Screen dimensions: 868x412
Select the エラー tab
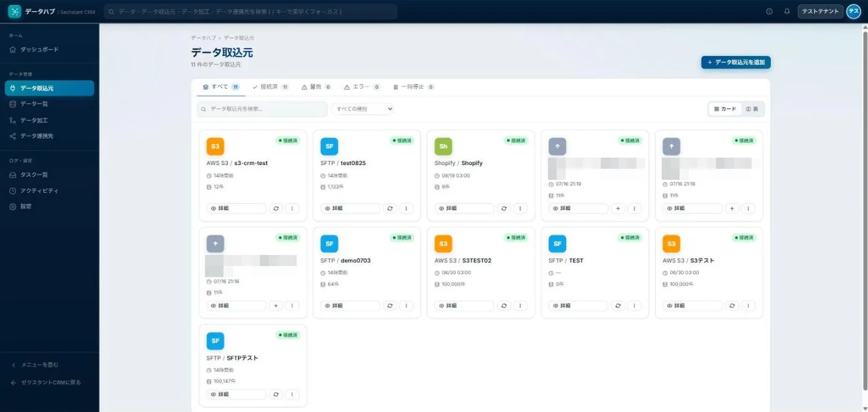[361, 87]
